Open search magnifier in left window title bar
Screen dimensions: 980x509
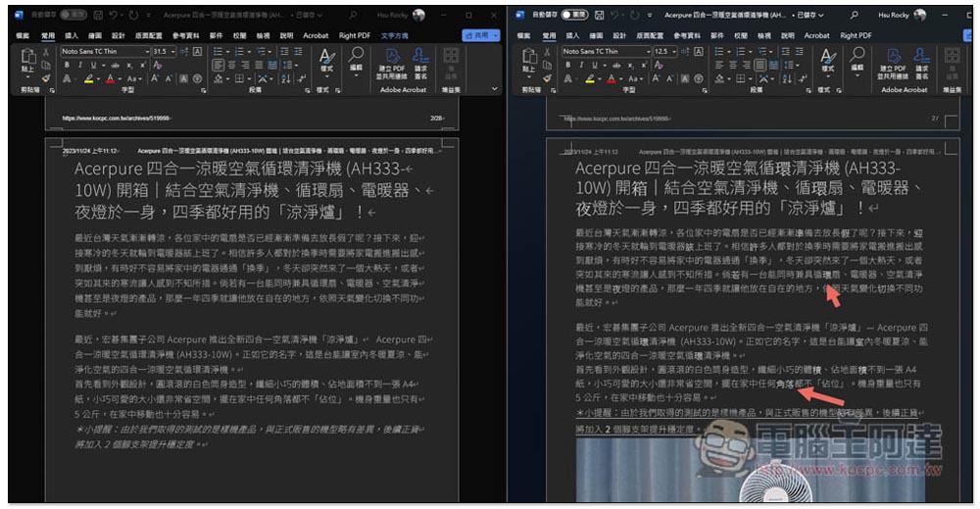[353, 15]
